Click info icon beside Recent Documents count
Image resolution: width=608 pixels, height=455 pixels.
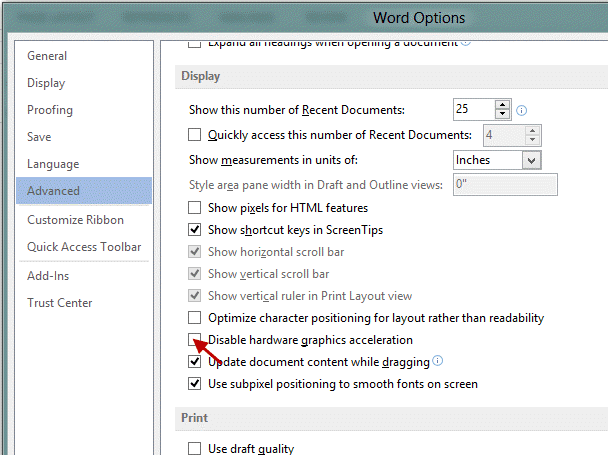pyautogui.click(x=522, y=111)
